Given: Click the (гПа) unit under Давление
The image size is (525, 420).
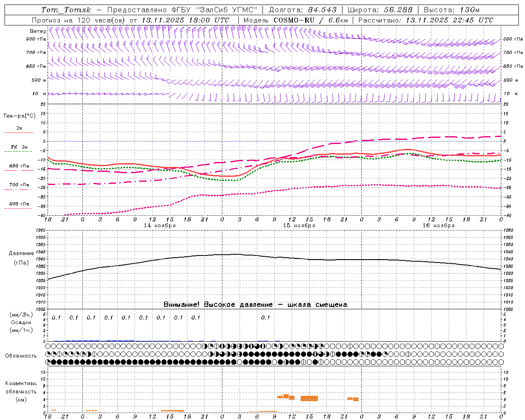Looking at the screenshot, I should (21, 263).
